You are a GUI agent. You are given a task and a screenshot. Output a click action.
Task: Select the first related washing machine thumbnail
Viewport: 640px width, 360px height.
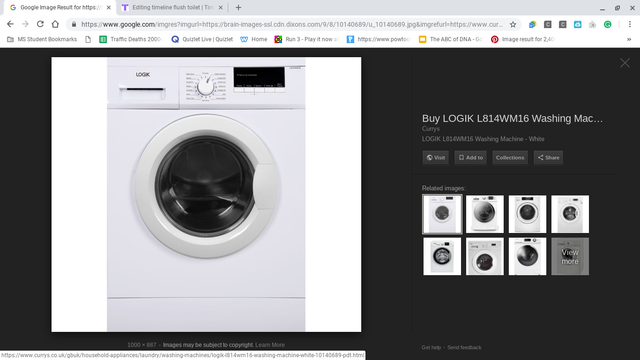pos(442,214)
